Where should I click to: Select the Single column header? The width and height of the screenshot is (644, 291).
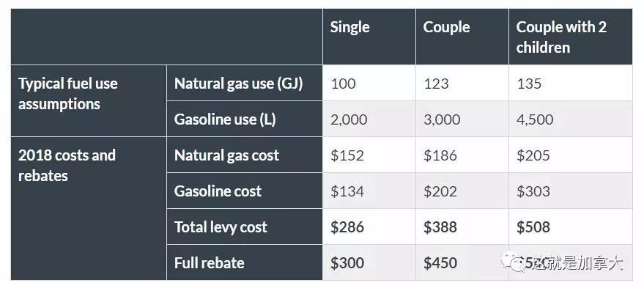click(x=349, y=27)
